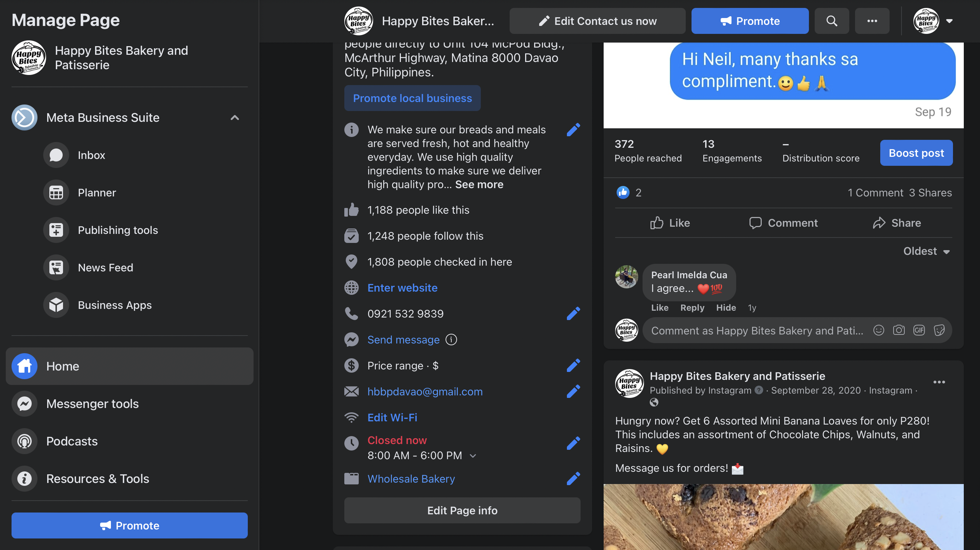The image size is (980, 550).
Task: Click the search magnifier icon in header
Action: (831, 21)
